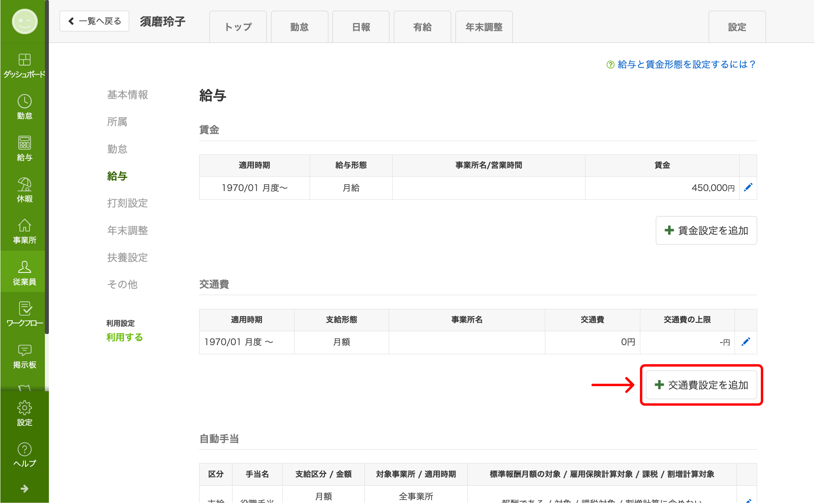814x504 pixels.
Task: Select 扶養設定 in the side menu
Action: click(128, 257)
